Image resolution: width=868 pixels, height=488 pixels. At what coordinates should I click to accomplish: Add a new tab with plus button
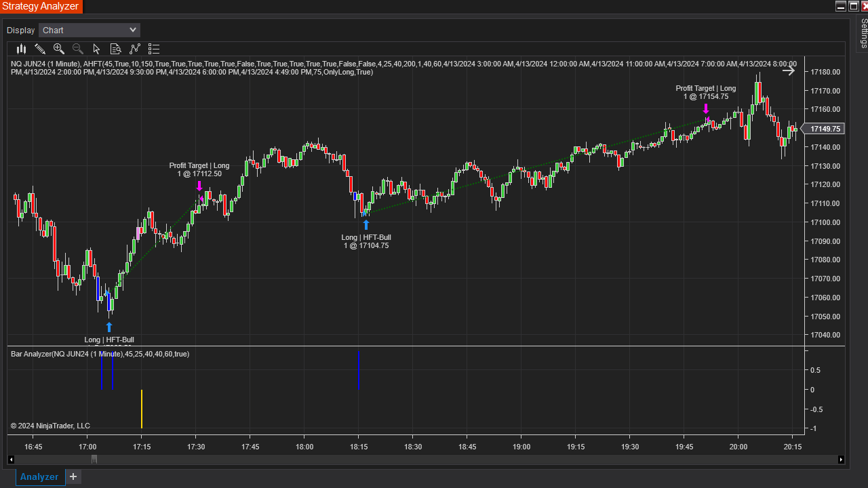[73, 476]
